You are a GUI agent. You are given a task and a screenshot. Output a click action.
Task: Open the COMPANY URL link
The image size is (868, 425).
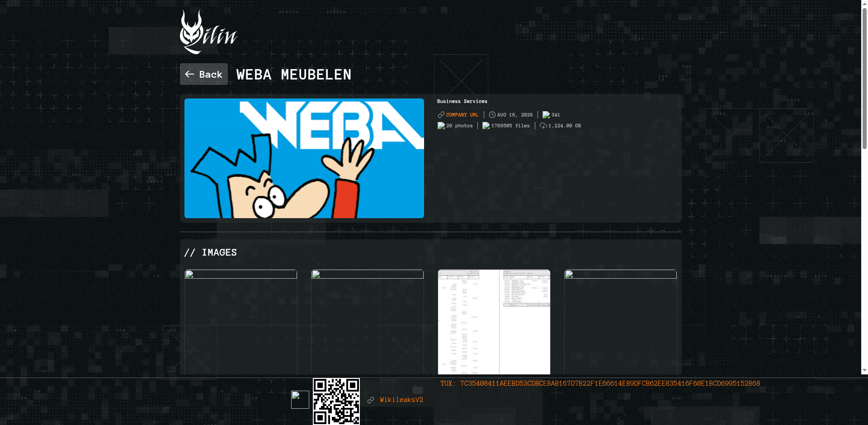[x=462, y=115]
